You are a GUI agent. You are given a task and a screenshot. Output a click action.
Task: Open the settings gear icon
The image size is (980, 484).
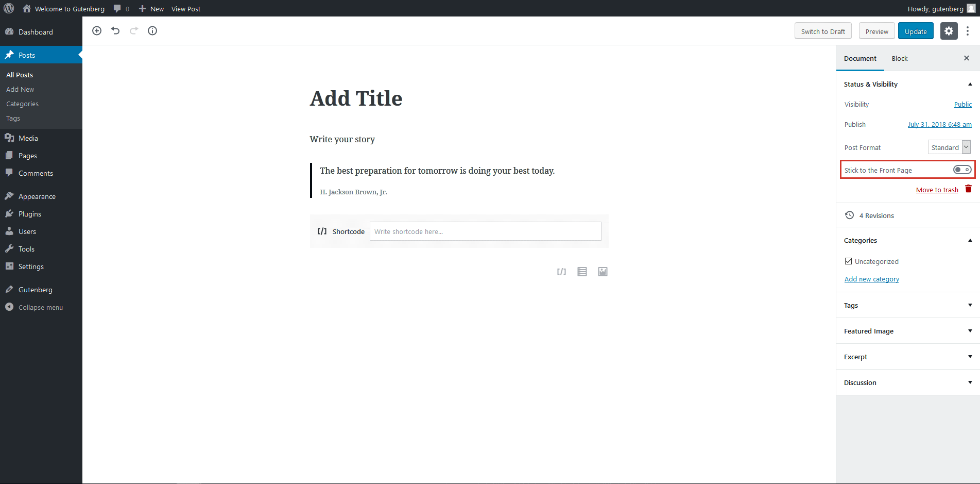coord(949,31)
